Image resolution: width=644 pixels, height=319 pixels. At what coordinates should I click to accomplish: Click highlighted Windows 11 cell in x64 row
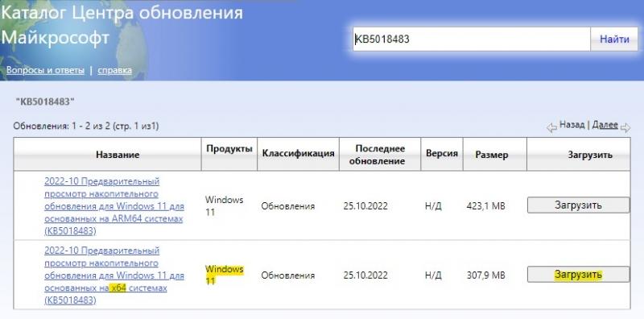(x=225, y=275)
